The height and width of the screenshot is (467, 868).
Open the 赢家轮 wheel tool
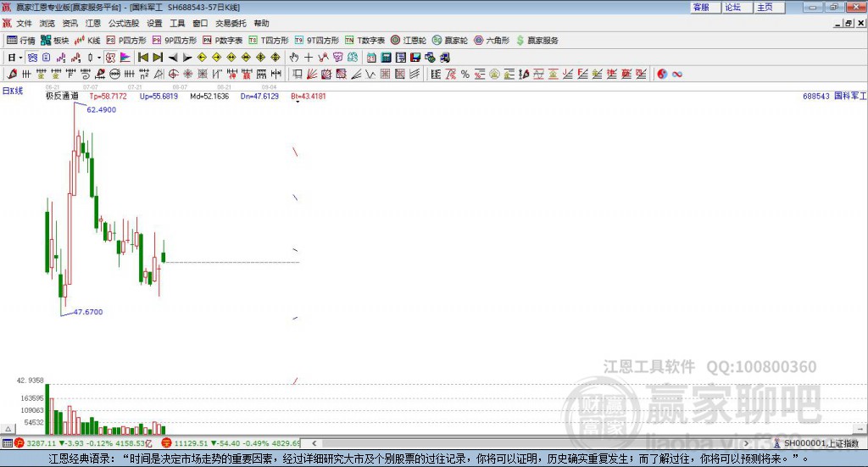[450, 41]
